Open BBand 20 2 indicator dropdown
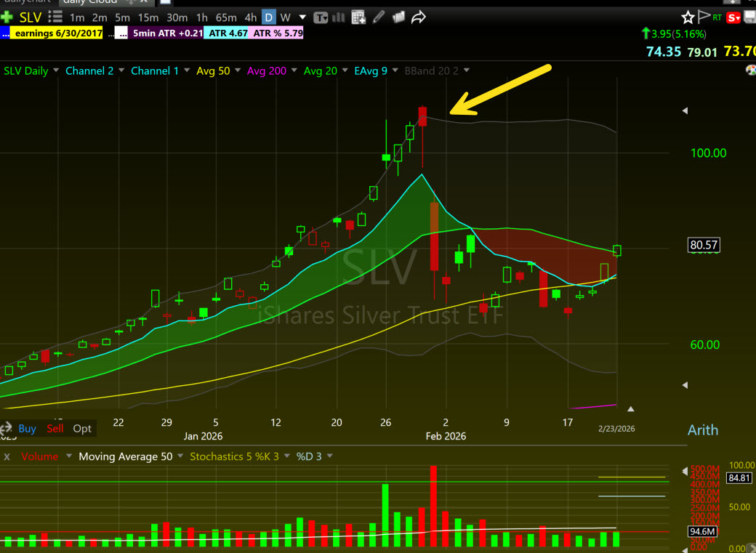The image size is (756, 553). point(466,70)
